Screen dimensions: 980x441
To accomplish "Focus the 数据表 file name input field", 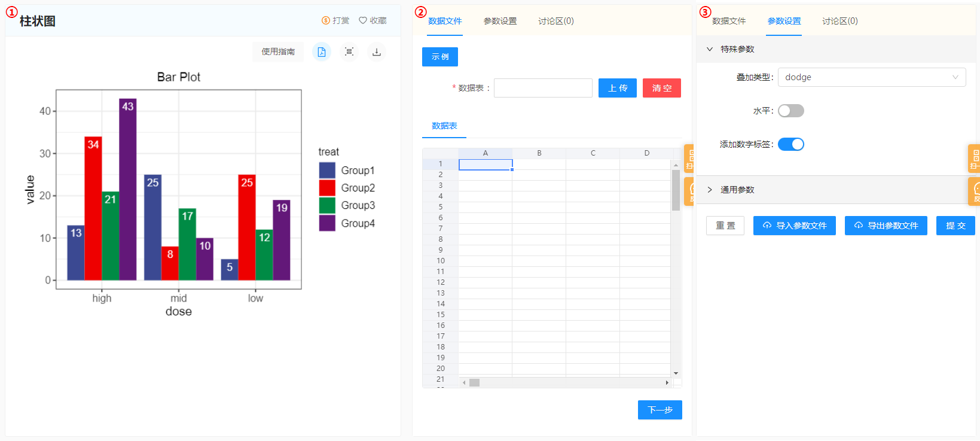I will click(x=543, y=88).
